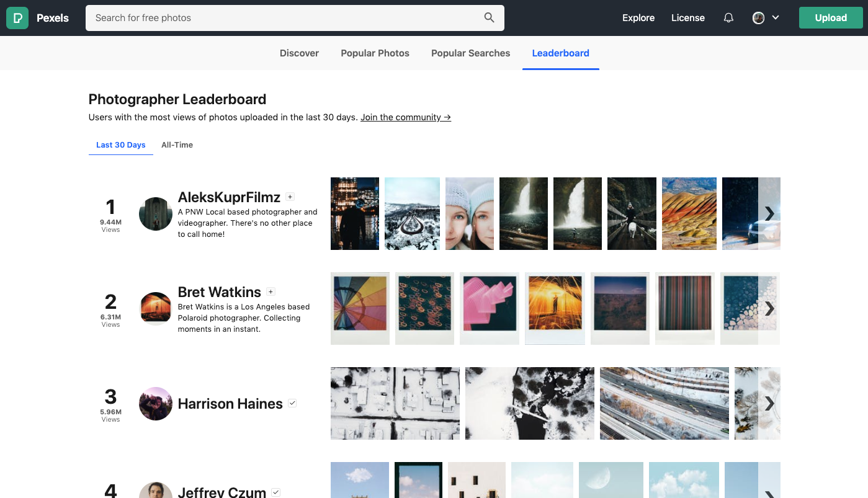868x498 pixels.
Task: Open the AleksKuprFilmz name link
Action: click(229, 197)
